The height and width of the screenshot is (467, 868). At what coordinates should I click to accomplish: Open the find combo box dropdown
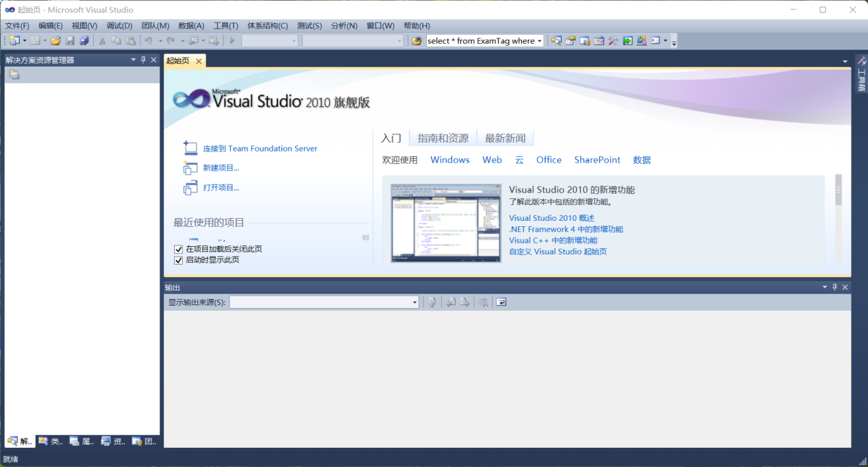click(x=539, y=41)
